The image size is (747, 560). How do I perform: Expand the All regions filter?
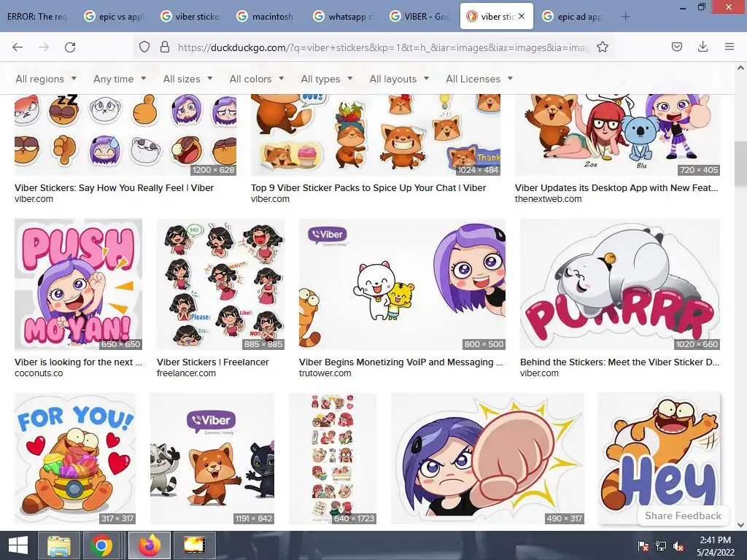(x=46, y=79)
